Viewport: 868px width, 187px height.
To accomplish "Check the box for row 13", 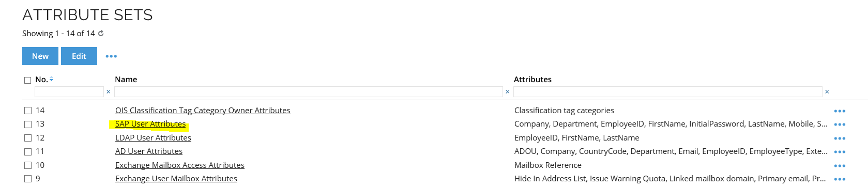I will (x=28, y=124).
